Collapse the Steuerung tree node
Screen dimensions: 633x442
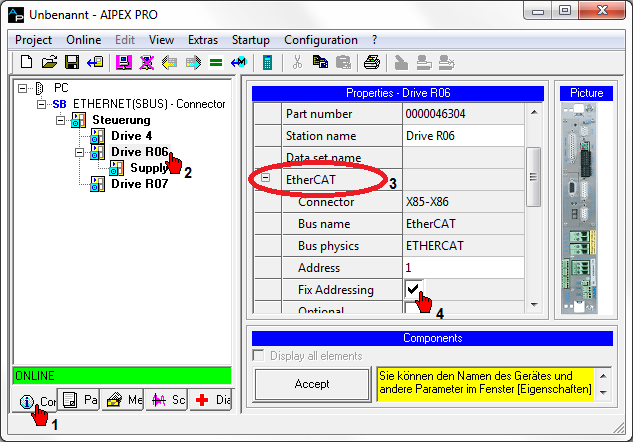tap(61, 120)
